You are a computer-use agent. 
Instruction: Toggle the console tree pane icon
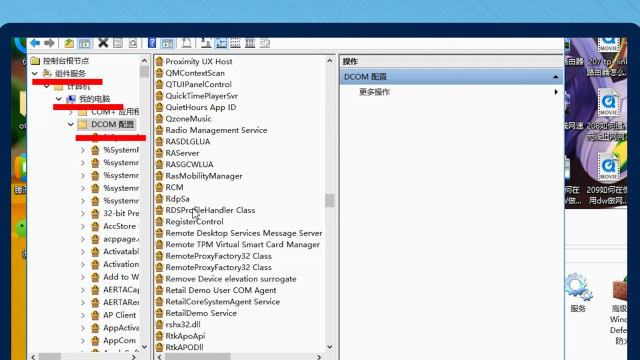pos(84,43)
